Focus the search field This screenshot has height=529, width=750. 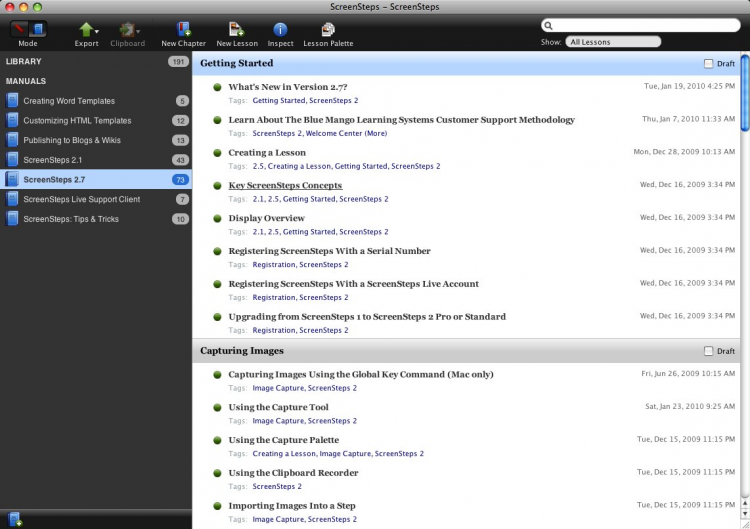click(x=640, y=25)
